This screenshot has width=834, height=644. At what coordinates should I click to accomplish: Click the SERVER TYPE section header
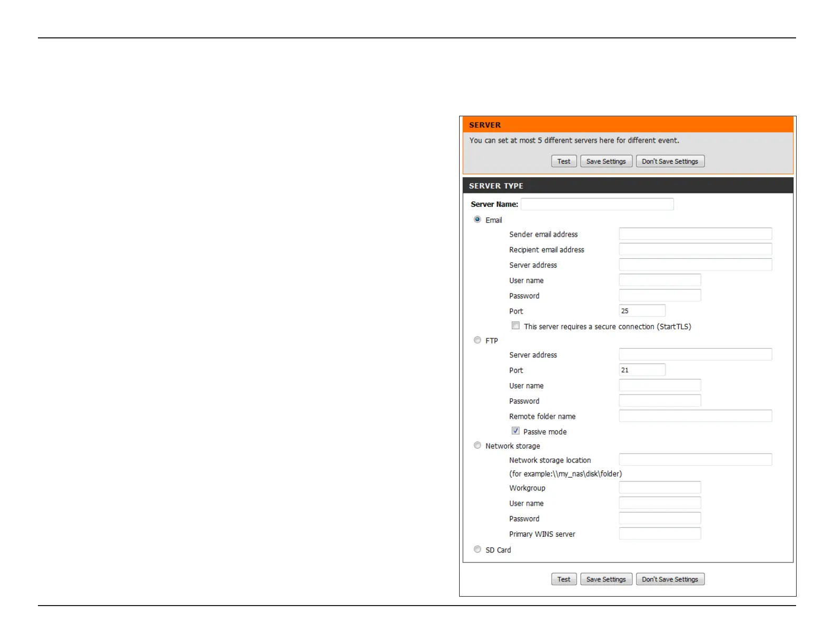(x=628, y=186)
